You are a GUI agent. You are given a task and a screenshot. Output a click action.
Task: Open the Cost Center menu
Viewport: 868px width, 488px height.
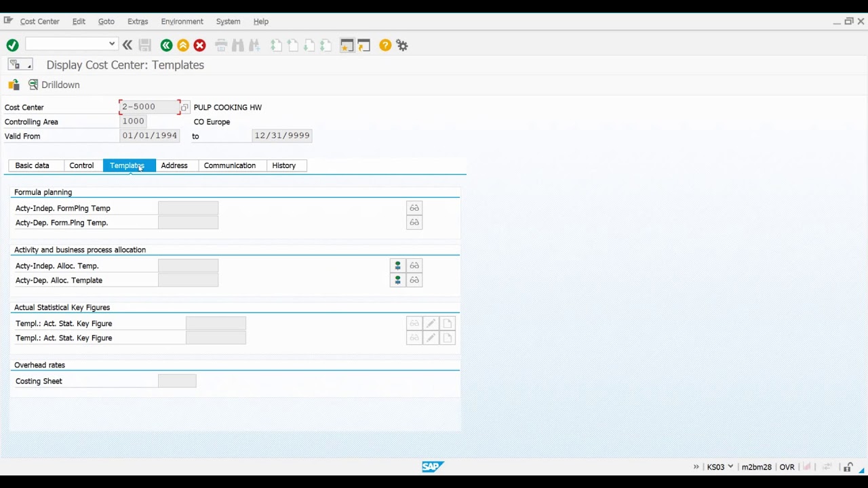point(40,22)
